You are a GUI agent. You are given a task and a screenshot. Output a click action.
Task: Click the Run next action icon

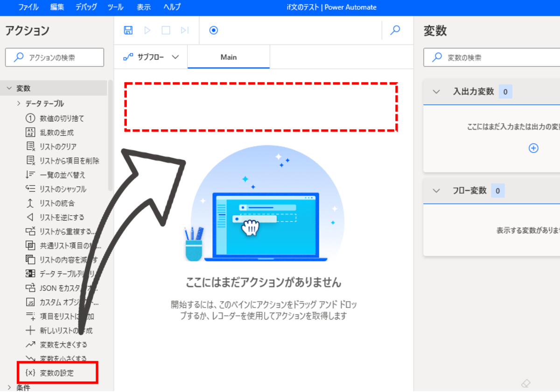coord(185,30)
